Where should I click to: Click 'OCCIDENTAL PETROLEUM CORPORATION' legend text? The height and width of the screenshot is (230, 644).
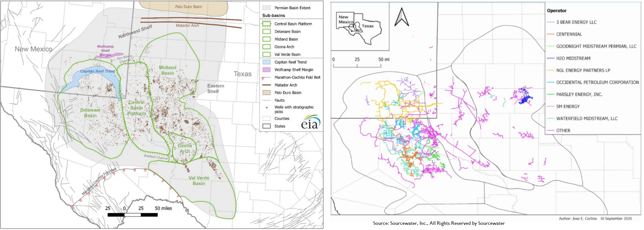coord(597,83)
